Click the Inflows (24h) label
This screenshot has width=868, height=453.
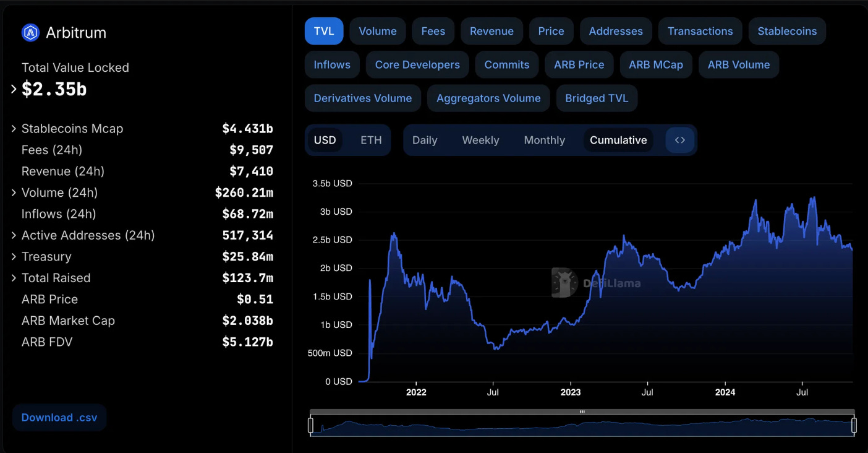(59, 214)
